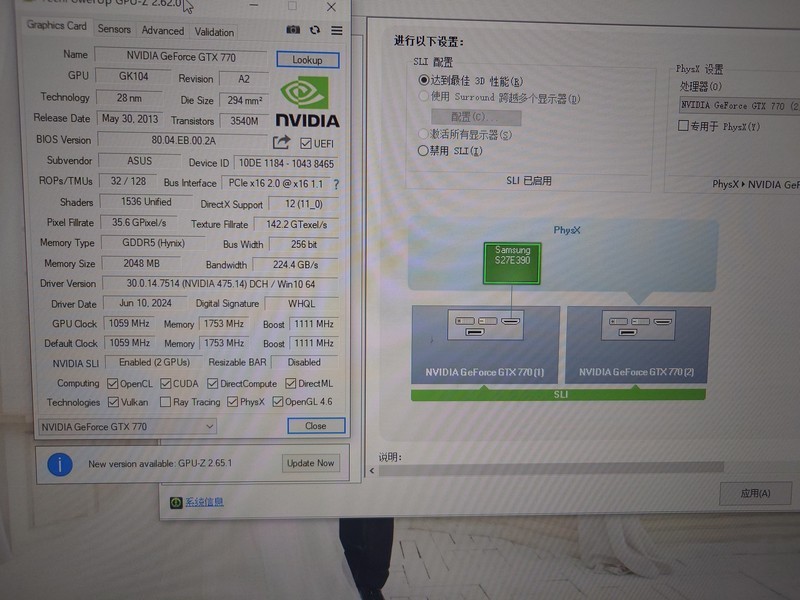Click the Update Now button
Viewport: 800px width, 600px height.
tap(310, 463)
